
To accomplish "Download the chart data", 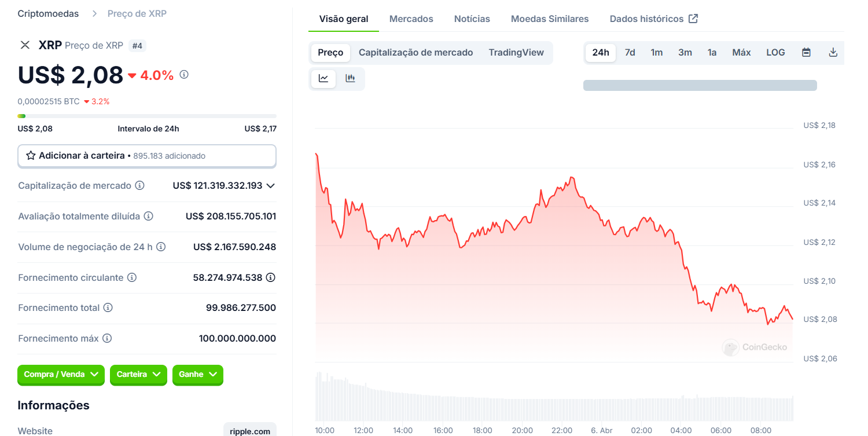I will coord(833,53).
